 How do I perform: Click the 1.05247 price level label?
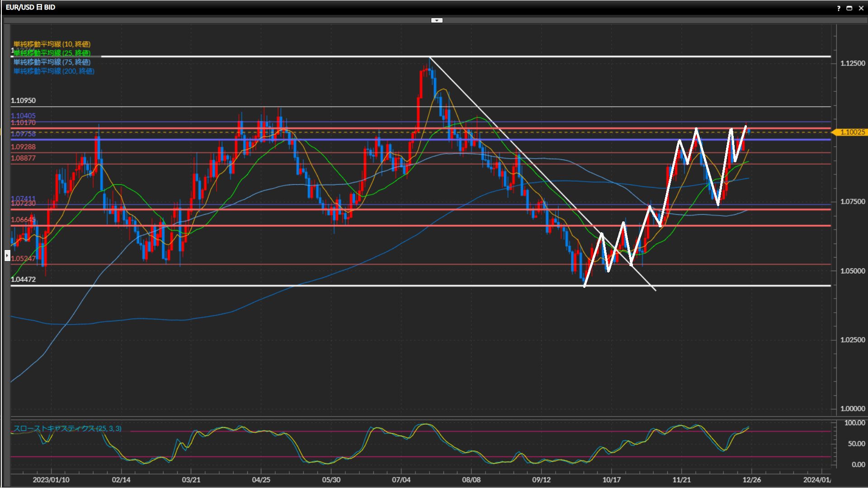point(23,258)
